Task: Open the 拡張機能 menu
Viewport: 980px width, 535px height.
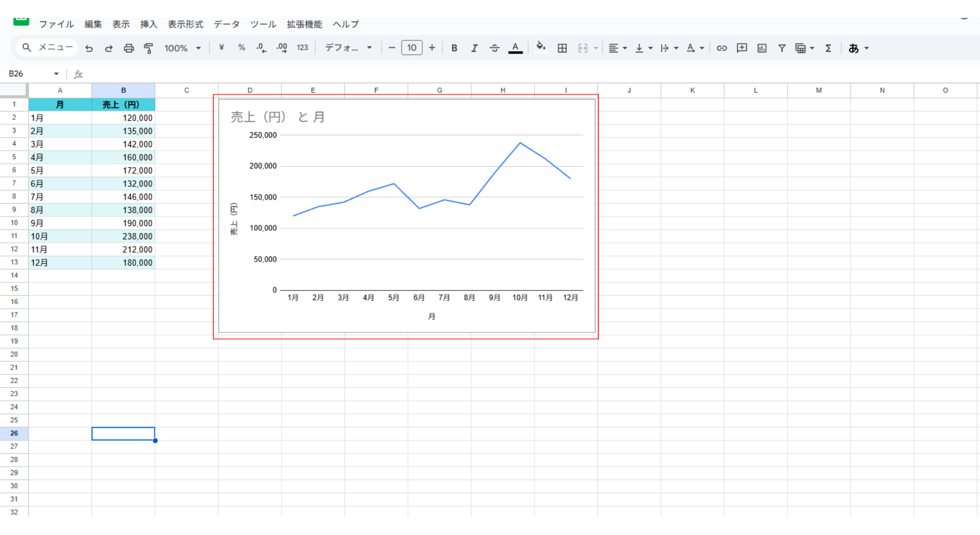Action: pyautogui.click(x=304, y=24)
